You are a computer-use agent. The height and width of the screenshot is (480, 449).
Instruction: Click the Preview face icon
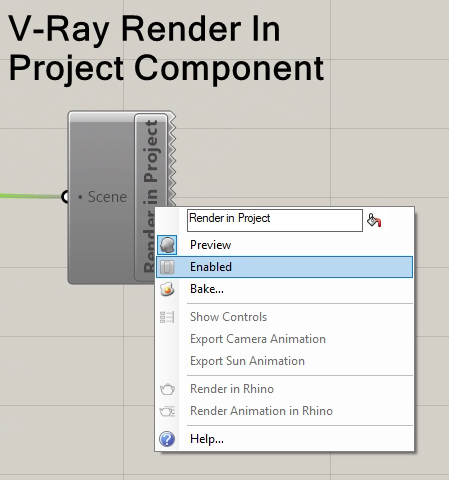coord(167,245)
